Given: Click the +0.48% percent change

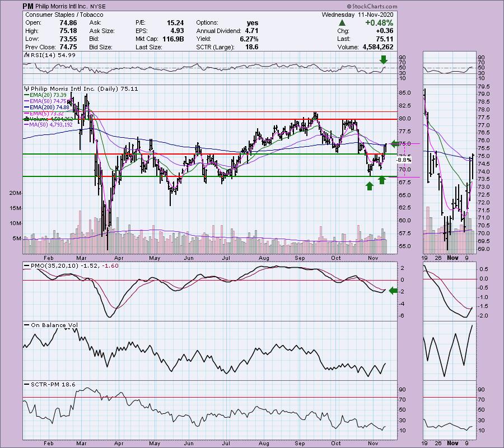Looking at the screenshot, I should click(379, 23).
